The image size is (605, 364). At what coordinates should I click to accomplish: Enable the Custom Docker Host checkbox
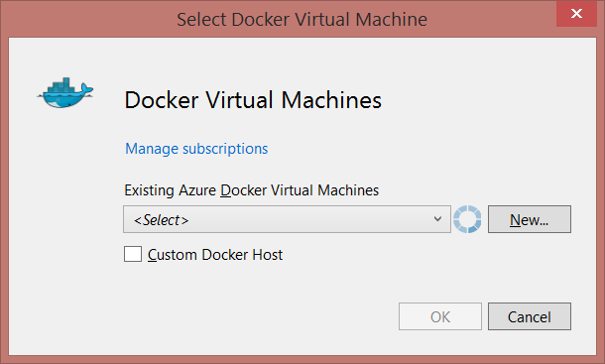coord(133,254)
